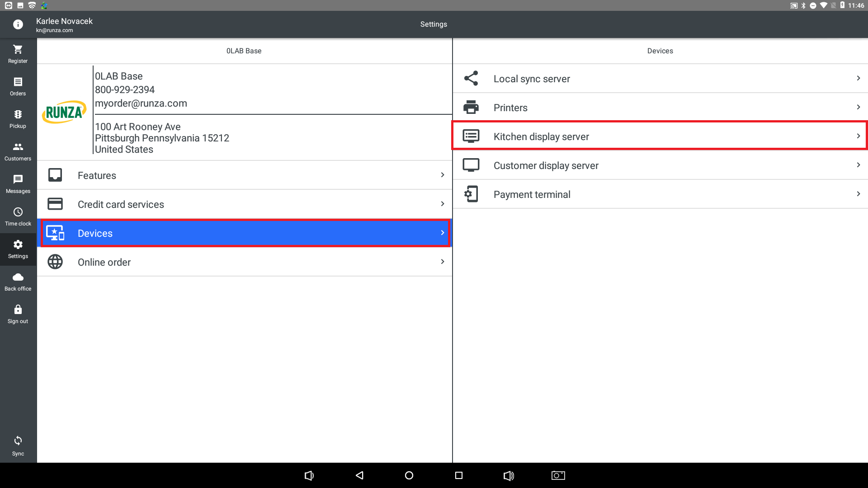The width and height of the screenshot is (868, 488).
Task: Expand the Features chevron
Action: click(x=442, y=175)
